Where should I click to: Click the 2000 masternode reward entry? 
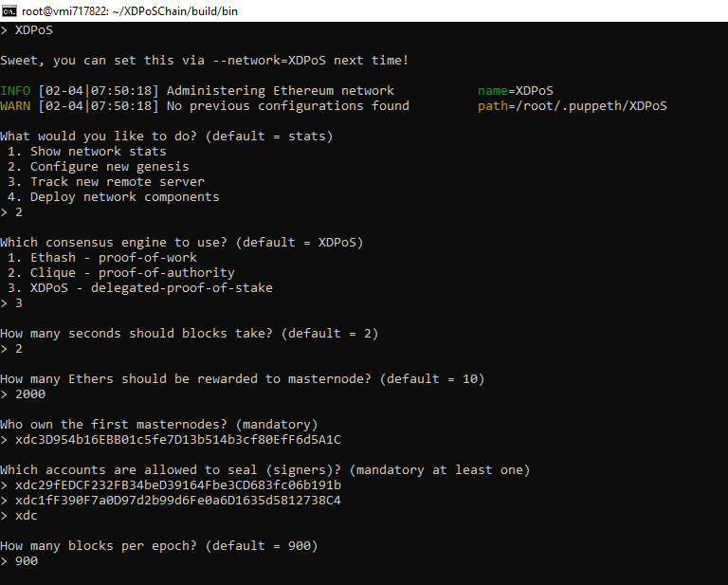coord(30,394)
